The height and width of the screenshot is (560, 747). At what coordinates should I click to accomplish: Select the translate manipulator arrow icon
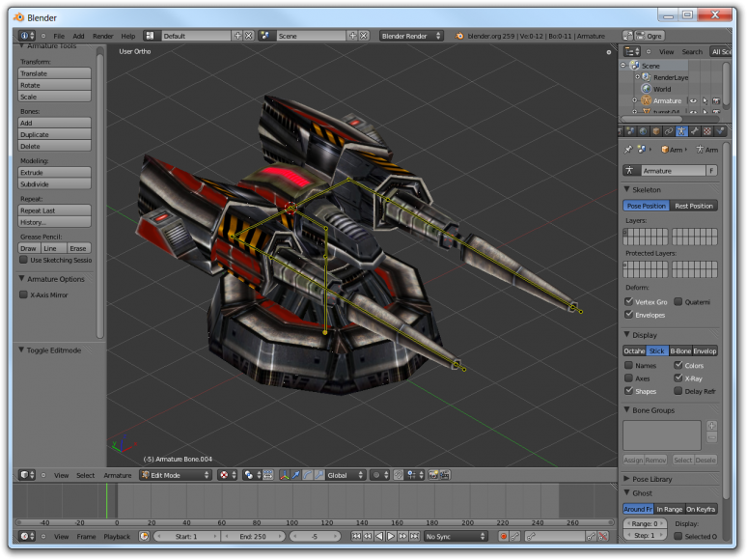pos(296,475)
